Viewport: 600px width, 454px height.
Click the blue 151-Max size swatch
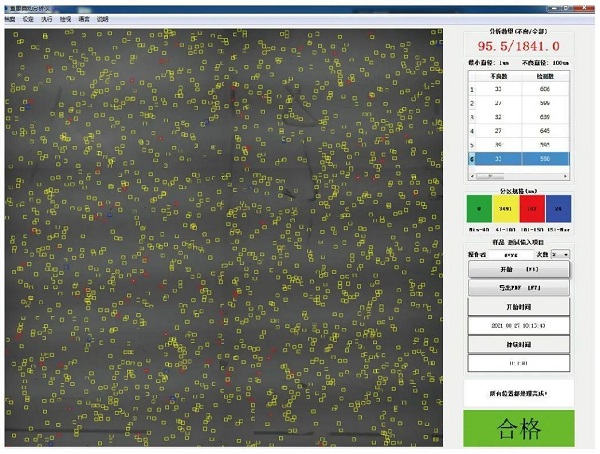click(558, 208)
